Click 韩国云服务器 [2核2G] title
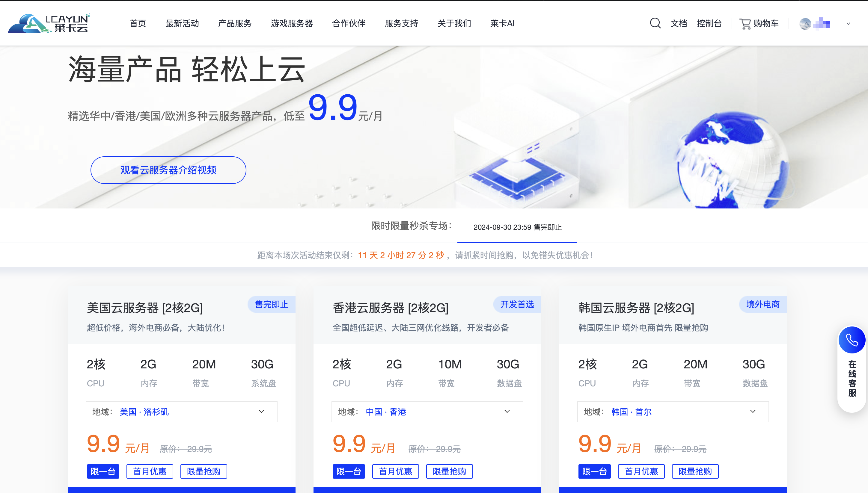Screen dimensions: 868x493 click(636, 308)
